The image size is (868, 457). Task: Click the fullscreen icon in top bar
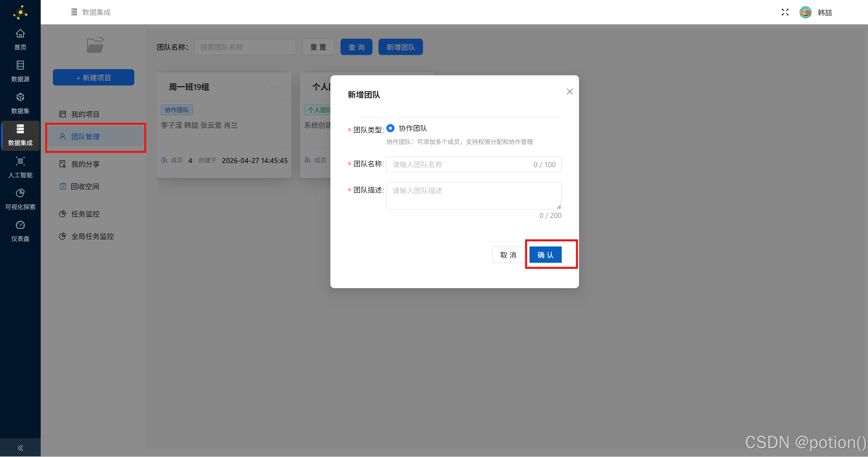785,12
